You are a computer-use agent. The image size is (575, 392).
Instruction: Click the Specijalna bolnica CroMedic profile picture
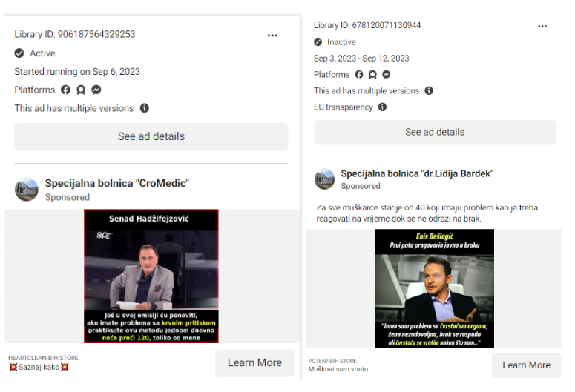[27, 190]
